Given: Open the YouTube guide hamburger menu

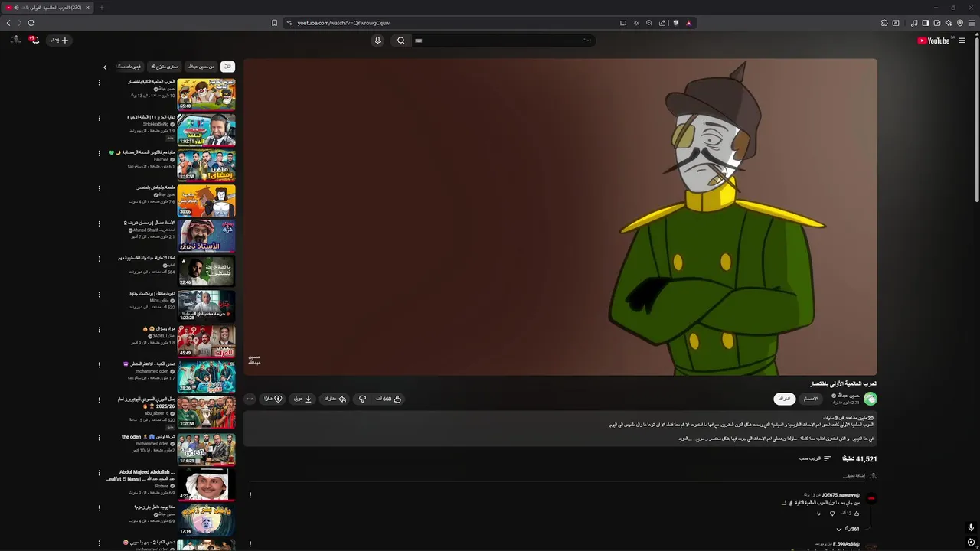Looking at the screenshot, I should click(x=962, y=41).
